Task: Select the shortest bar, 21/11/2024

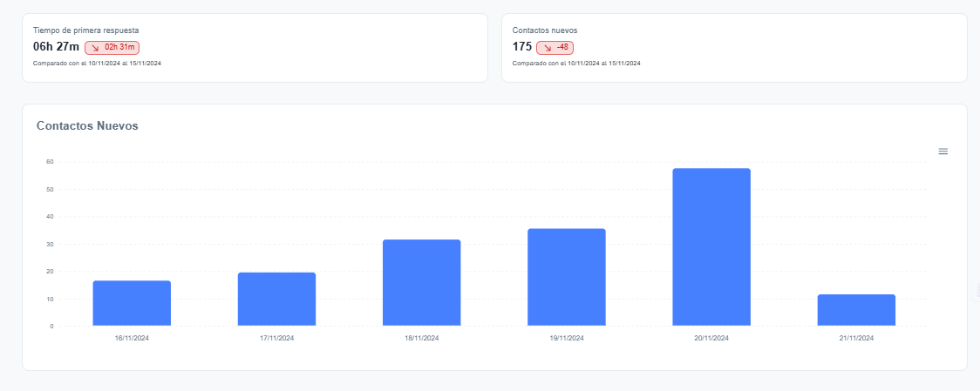Action: pos(855,310)
